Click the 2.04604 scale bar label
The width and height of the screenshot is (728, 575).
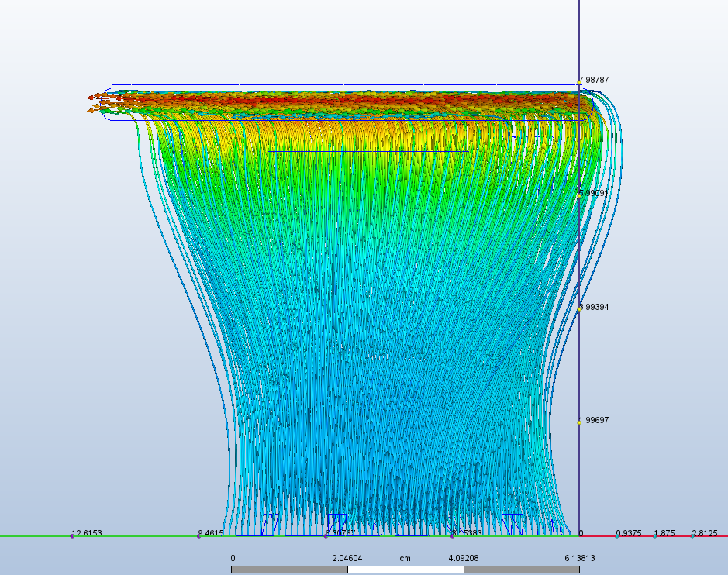coord(348,558)
